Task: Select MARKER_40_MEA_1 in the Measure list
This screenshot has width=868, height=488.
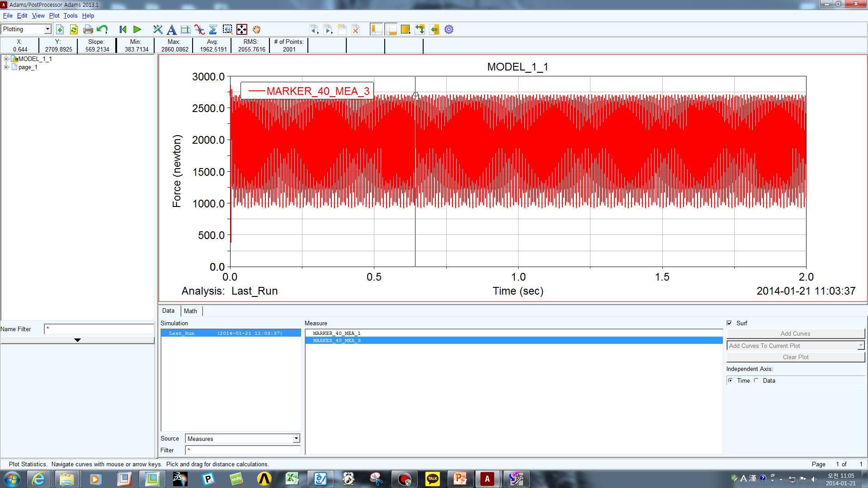Action: [x=514, y=333]
